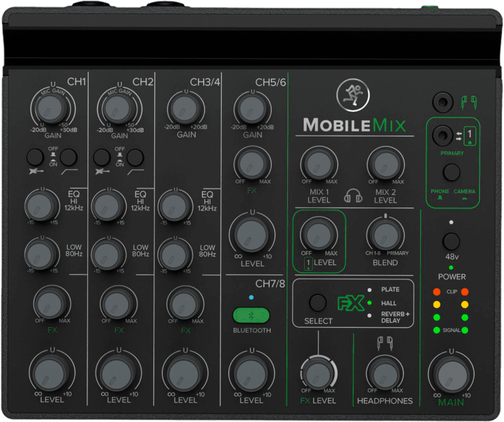This screenshot has width=504, height=422.
Task: Click the Hall FX indicator light
Action: (369, 302)
